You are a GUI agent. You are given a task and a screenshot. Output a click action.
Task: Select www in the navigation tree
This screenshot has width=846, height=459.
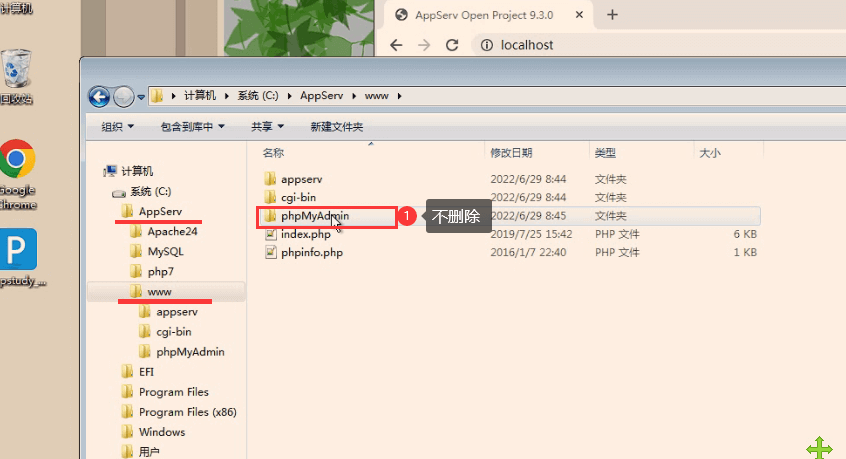pyautogui.click(x=159, y=292)
